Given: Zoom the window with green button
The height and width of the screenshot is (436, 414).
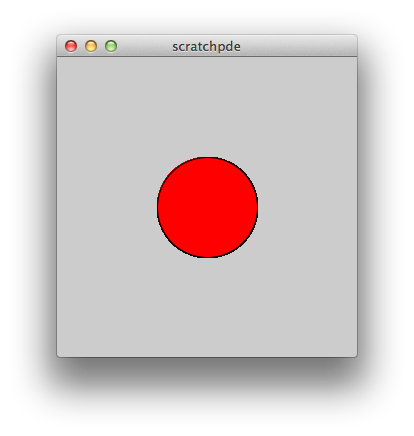Looking at the screenshot, I should click(x=111, y=46).
